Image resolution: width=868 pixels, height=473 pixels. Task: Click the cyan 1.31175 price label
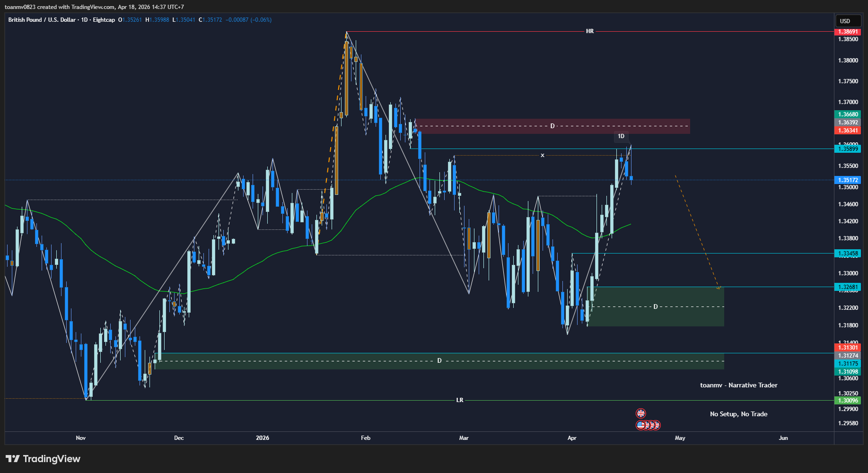tap(848, 364)
